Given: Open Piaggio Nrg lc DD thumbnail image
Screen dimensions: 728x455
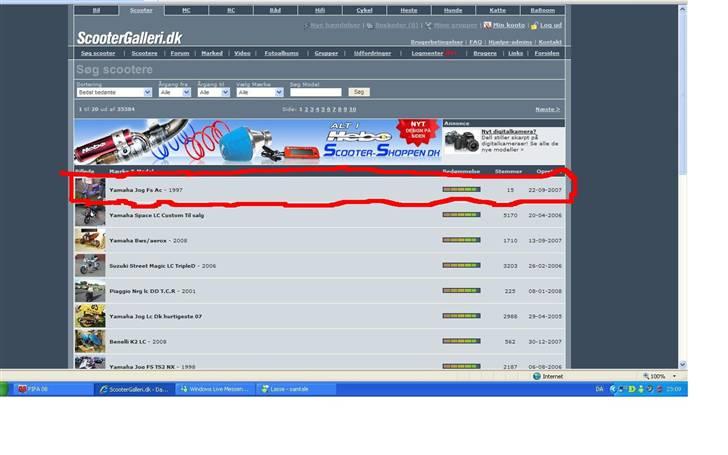Looking at the screenshot, I should point(89,291).
